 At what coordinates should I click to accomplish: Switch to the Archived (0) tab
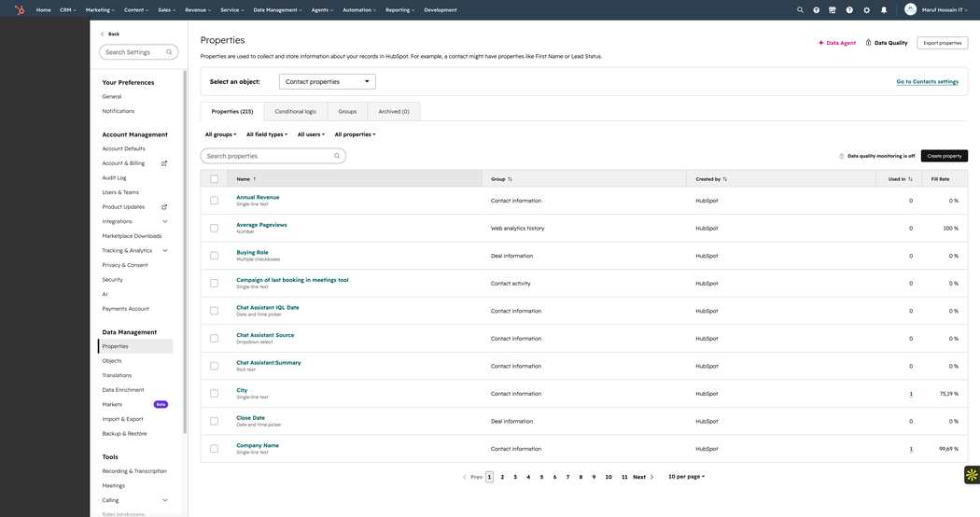[394, 111]
